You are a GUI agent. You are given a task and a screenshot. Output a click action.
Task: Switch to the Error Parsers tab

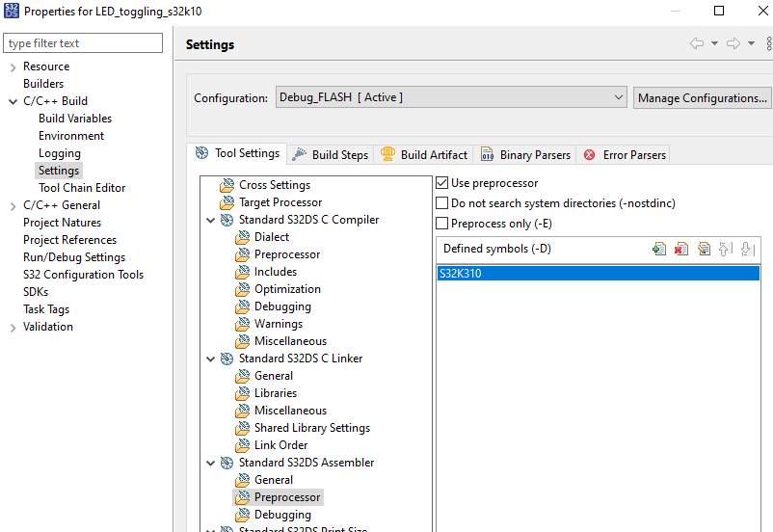coord(625,155)
